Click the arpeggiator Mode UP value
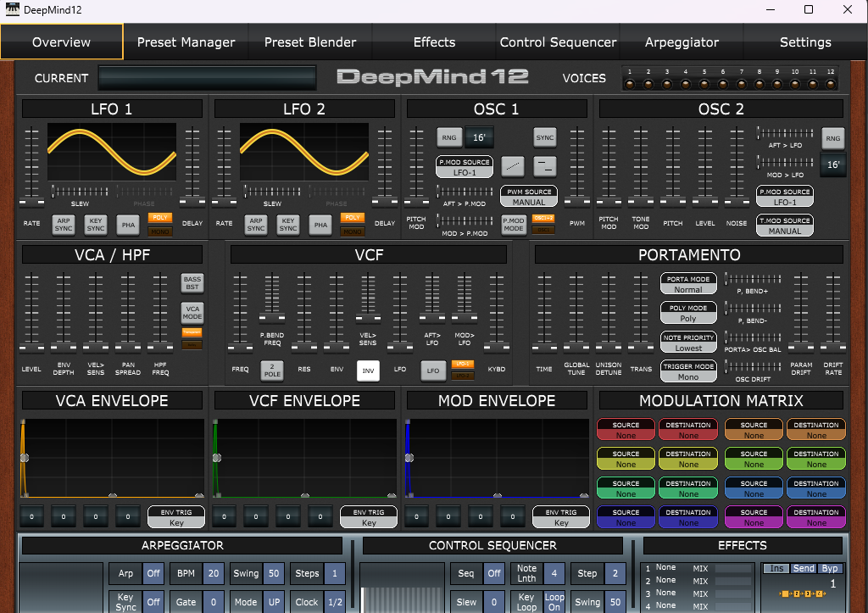 click(x=274, y=602)
